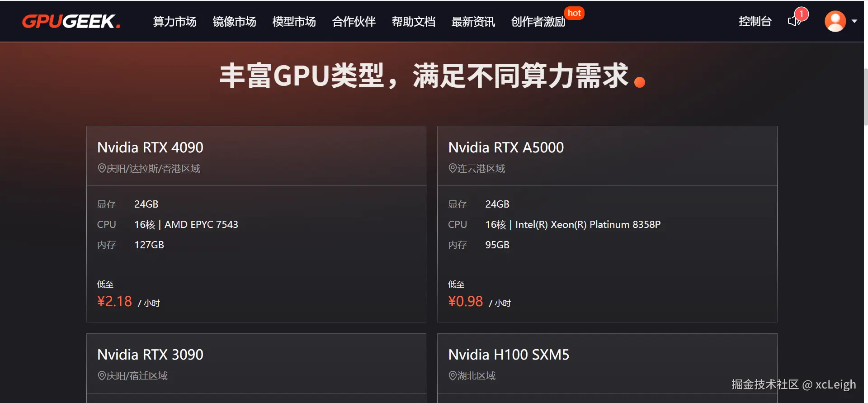868x403 pixels.
Task: Click the red notification count badge
Action: point(801,14)
